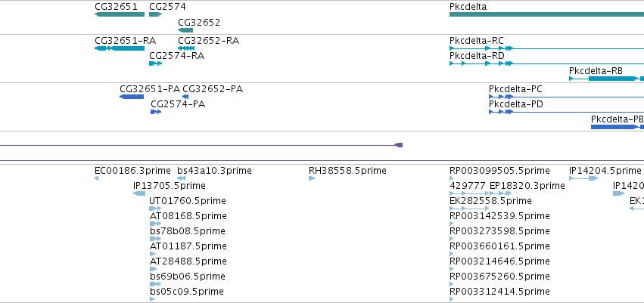The width and height of the screenshot is (644, 303).
Task: Click the CG32651-PA protein feature
Action: point(132,97)
